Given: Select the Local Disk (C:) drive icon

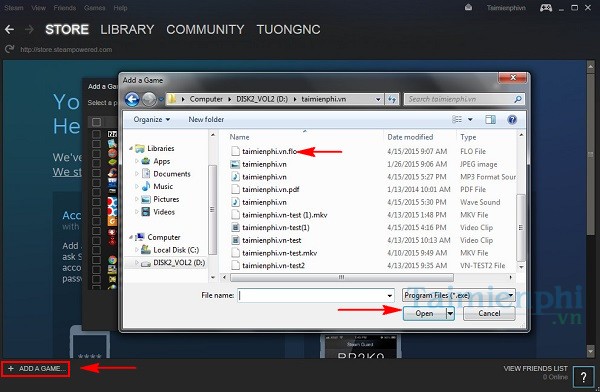Looking at the screenshot, I should click(x=146, y=250).
